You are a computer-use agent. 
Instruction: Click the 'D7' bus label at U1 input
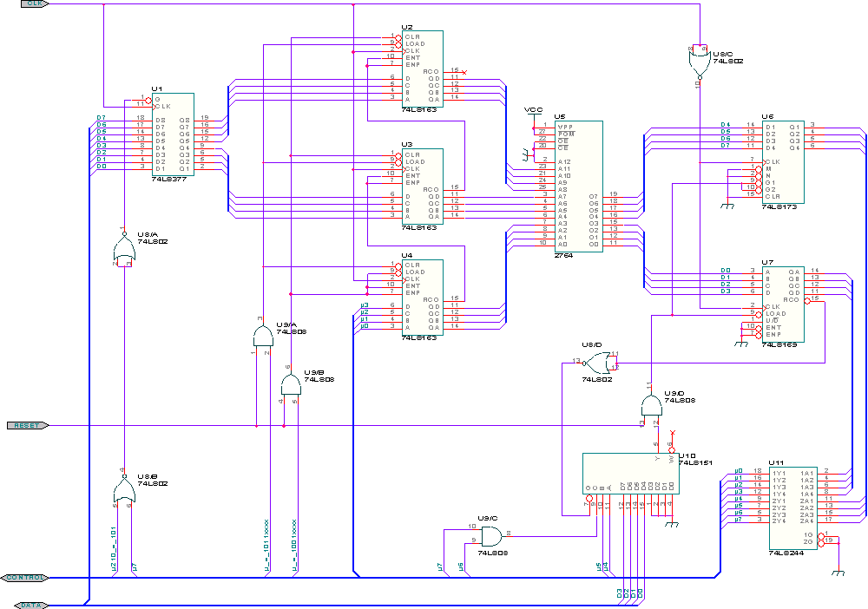101,118
